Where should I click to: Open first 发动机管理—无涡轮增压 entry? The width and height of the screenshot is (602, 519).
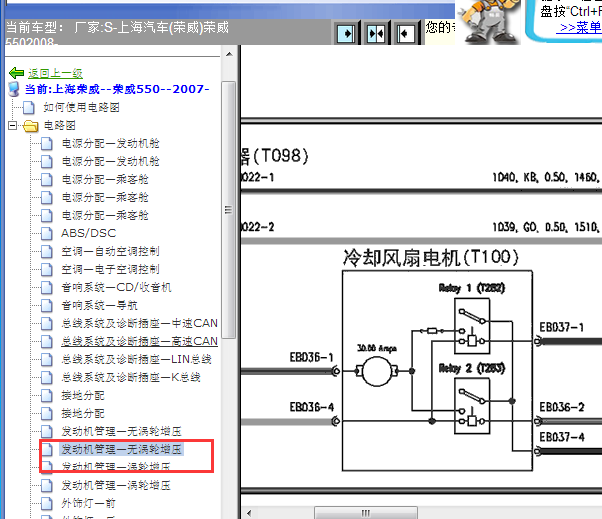[x=121, y=431]
